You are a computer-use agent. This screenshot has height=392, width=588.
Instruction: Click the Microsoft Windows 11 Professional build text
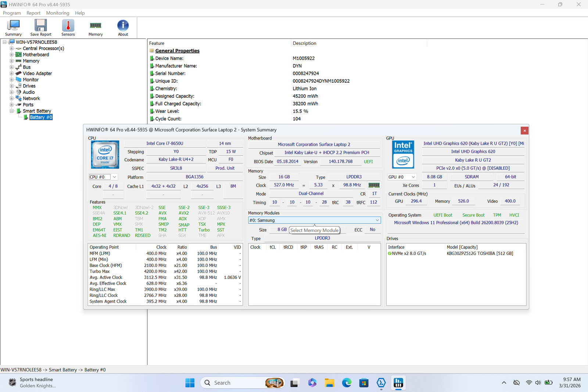pyautogui.click(x=456, y=223)
